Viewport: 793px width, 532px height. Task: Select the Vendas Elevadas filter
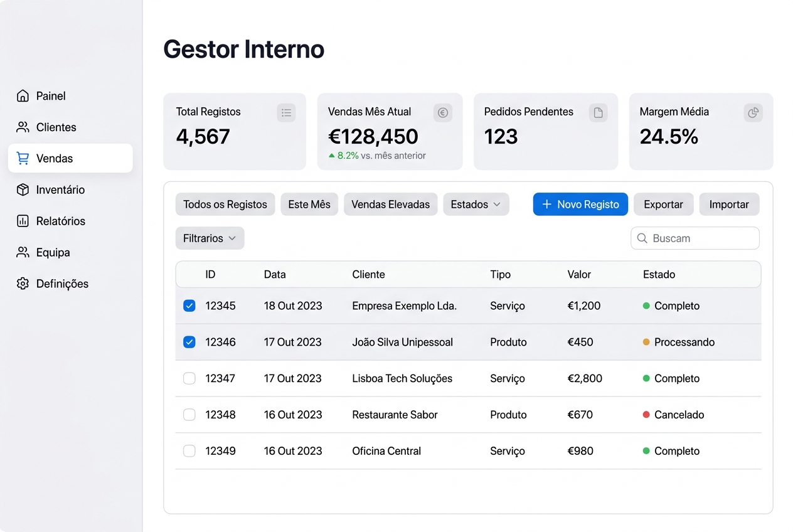click(x=390, y=204)
